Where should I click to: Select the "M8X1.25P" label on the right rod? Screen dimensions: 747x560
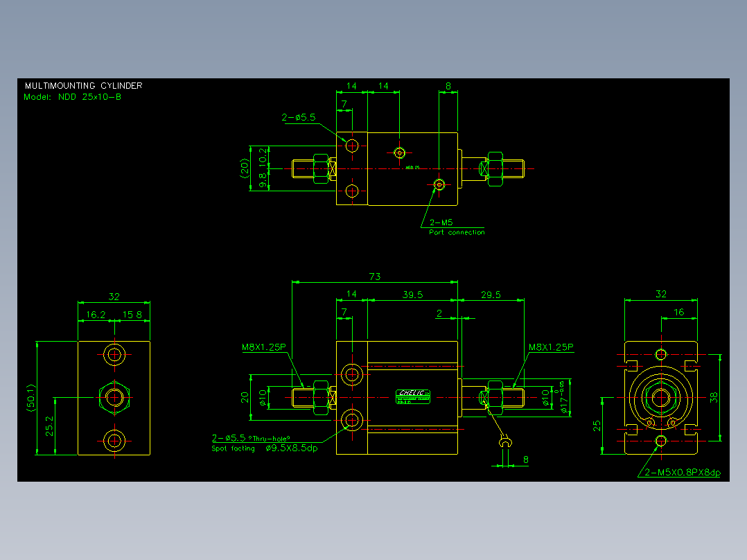click(551, 347)
